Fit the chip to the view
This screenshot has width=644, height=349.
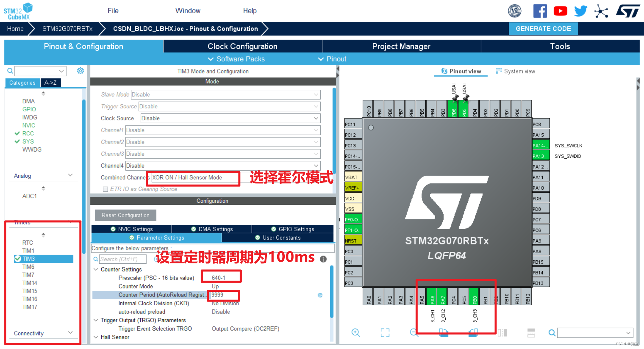point(385,332)
